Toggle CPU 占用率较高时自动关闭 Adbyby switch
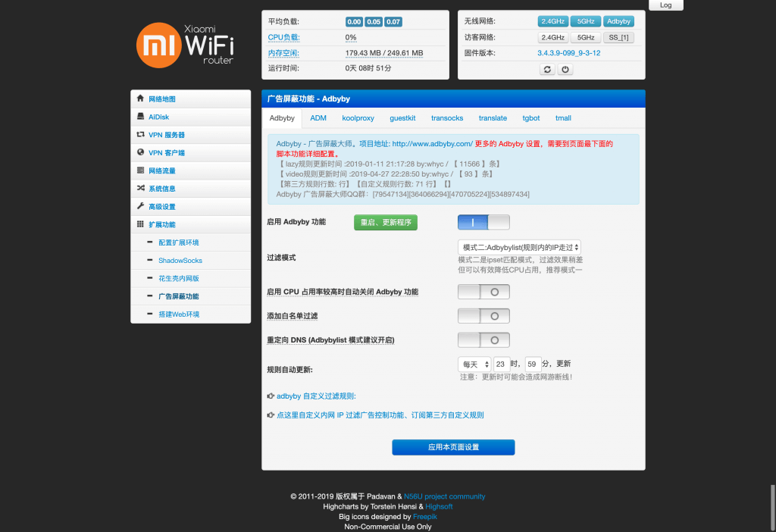776x532 pixels. (483, 292)
